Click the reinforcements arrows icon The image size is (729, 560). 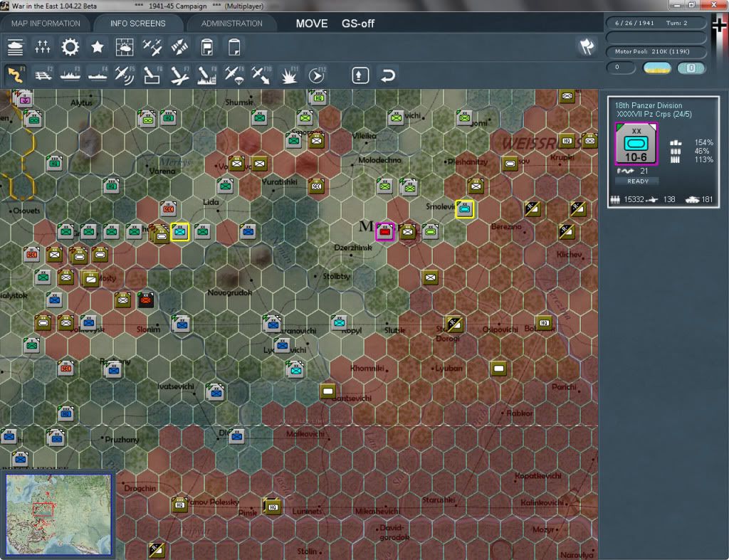tap(42, 47)
